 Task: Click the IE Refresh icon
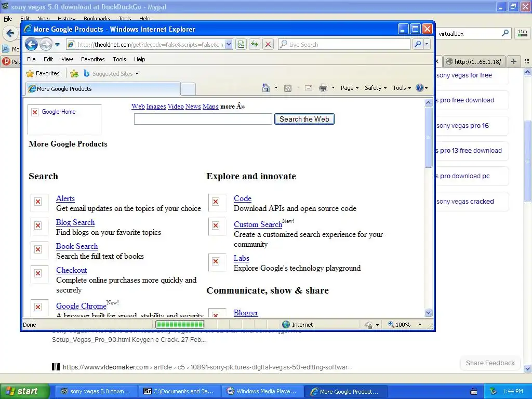pyautogui.click(x=255, y=45)
